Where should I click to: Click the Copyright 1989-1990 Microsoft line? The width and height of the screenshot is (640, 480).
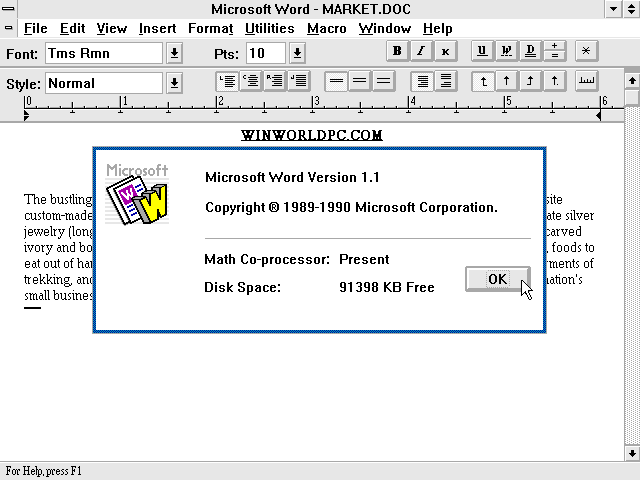pyautogui.click(x=351, y=208)
